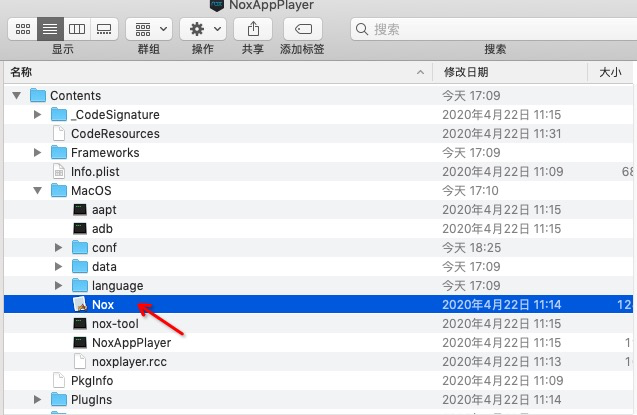This screenshot has height=415, width=637.
Task: Click the noxplayer.rcc date ending 11:13
Action: [502, 362]
